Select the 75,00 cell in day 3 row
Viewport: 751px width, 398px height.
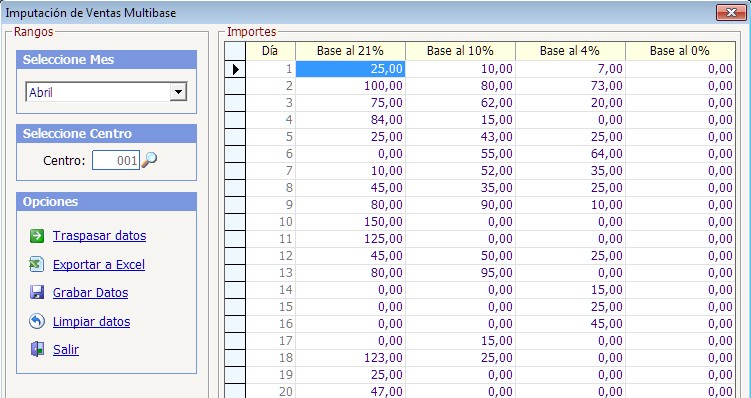click(x=350, y=103)
